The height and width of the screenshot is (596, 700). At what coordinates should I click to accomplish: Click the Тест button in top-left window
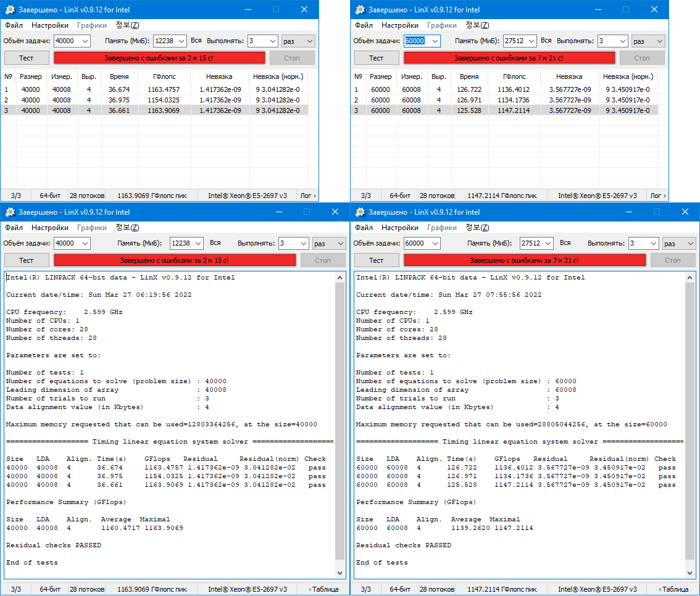[27, 58]
